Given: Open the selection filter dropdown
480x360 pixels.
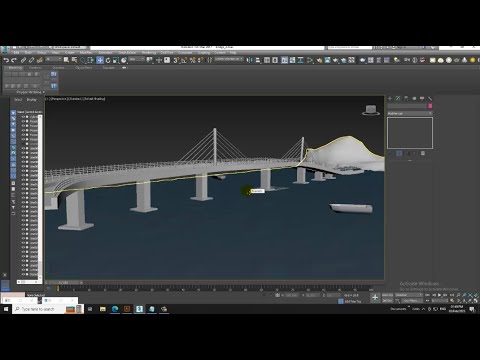Looking at the screenshot, I should point(53,59).
